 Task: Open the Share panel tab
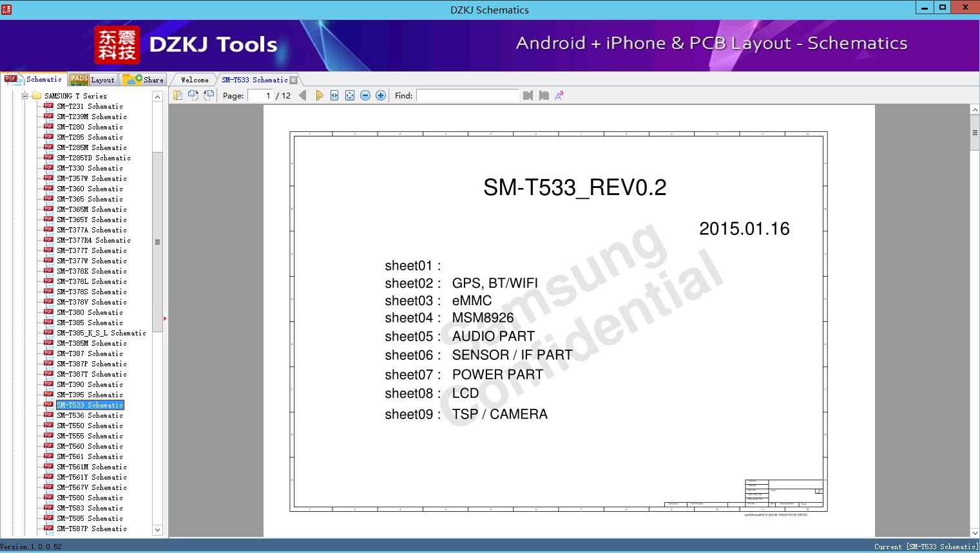click(143, 79)
